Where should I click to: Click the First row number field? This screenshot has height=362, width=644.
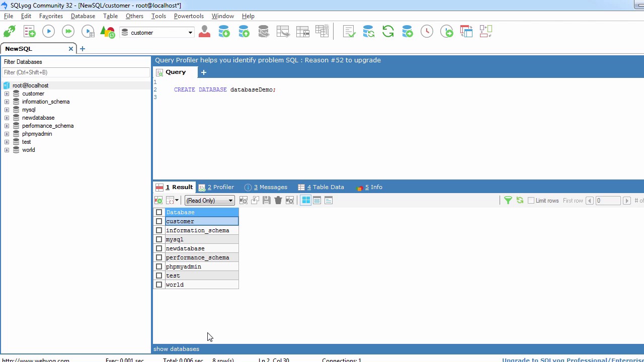608,201
